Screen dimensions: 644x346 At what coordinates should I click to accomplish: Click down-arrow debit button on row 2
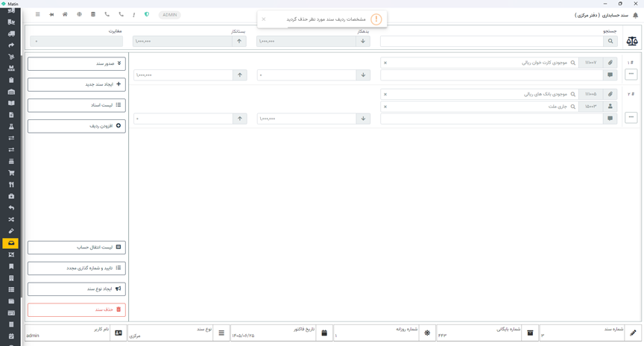(363, 119)
